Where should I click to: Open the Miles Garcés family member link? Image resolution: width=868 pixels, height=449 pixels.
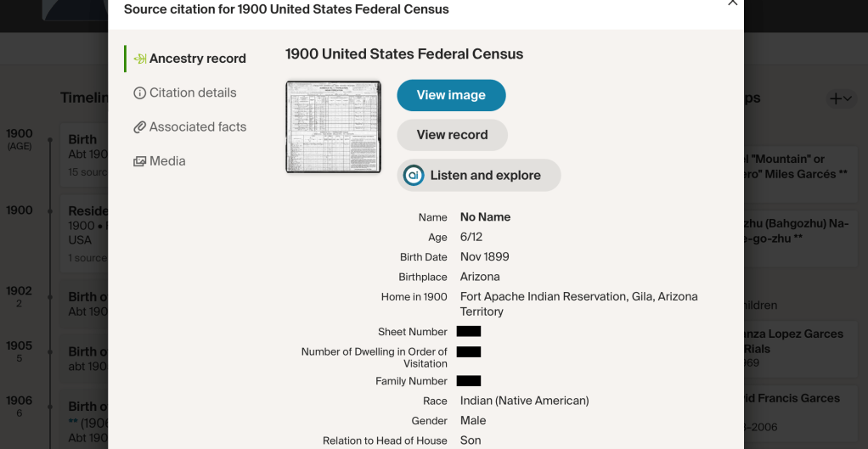pyautogui.click(x=794, y=166)
